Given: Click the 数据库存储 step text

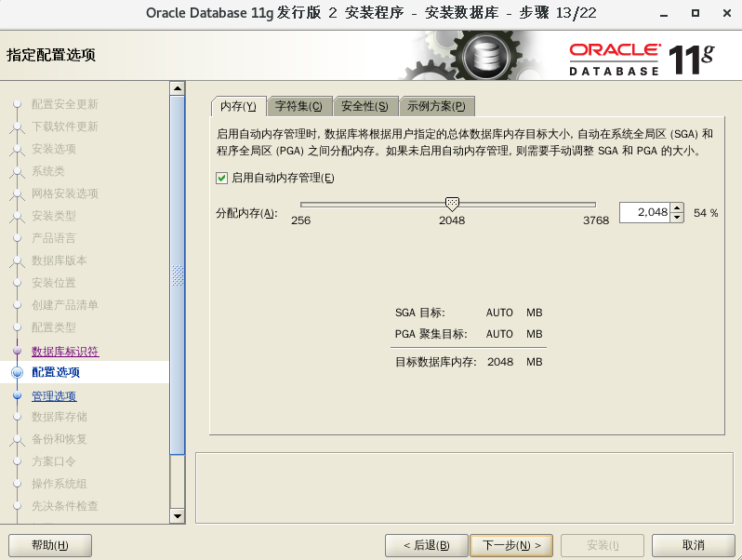Looking at the screenshot, I should point(60,417).
